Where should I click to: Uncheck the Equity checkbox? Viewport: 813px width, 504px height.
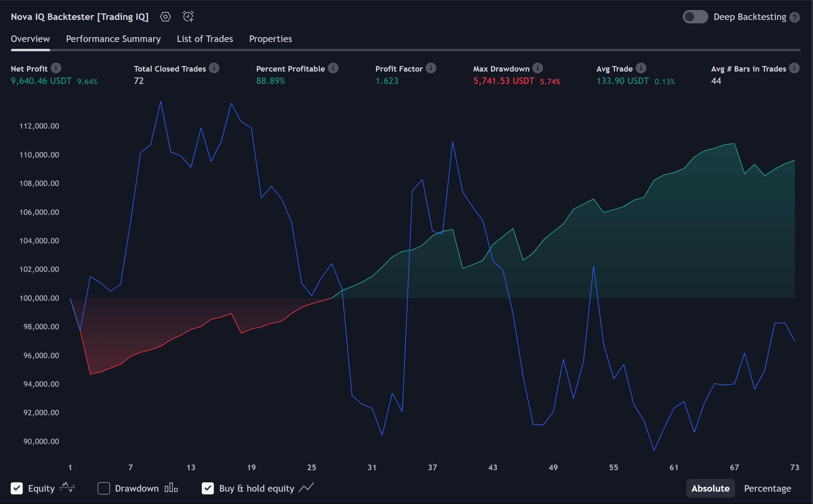(17, 488)
